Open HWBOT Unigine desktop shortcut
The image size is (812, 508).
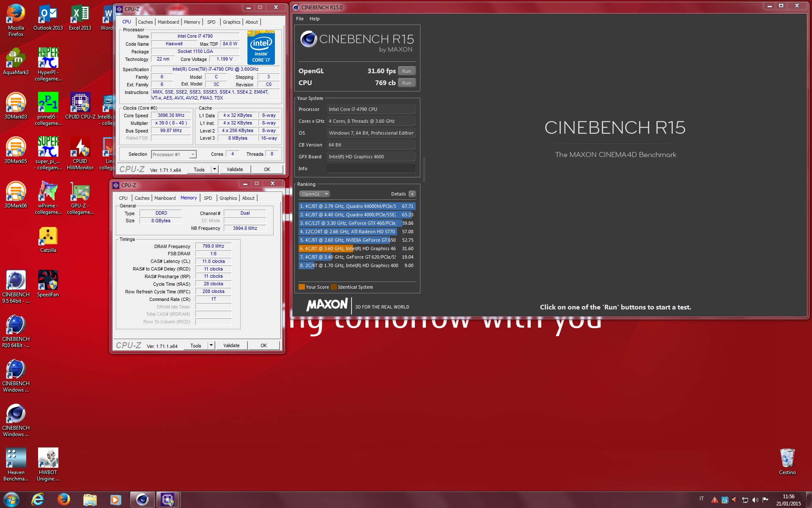[48, 464]
